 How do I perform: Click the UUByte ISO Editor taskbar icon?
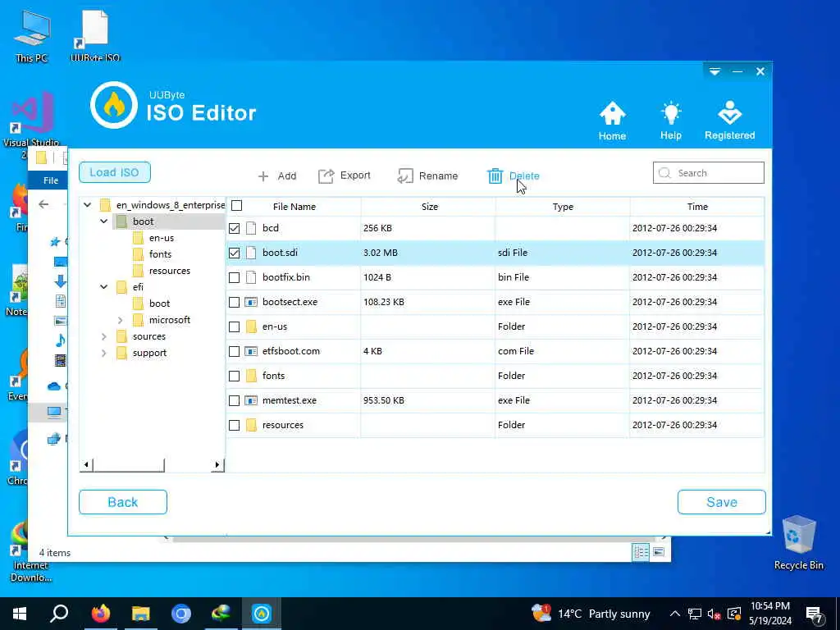[x=262, y=614]
